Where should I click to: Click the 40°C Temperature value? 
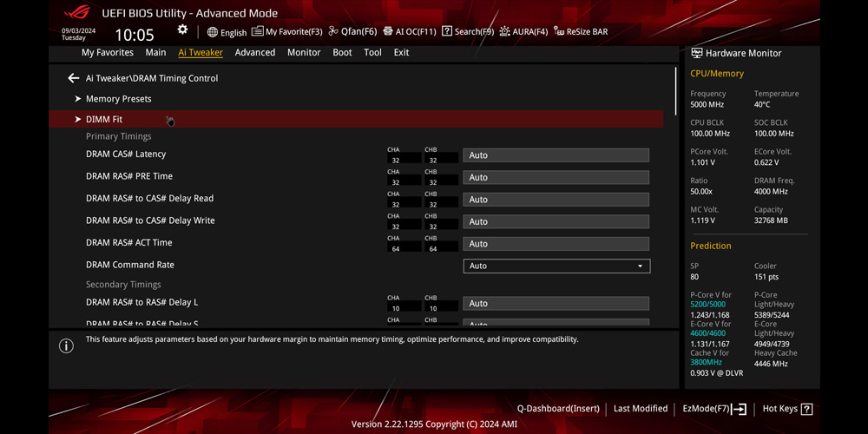(x=762, y=105)
